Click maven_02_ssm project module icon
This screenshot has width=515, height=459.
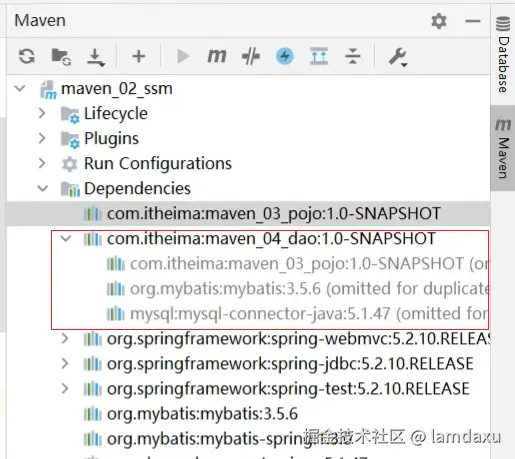pyautogui.click(x=48, y=89)
